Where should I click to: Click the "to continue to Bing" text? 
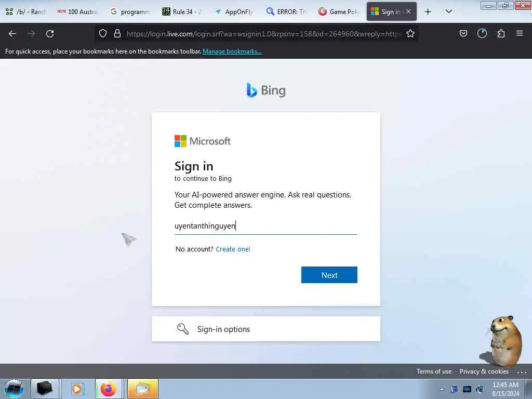point(203,179)
